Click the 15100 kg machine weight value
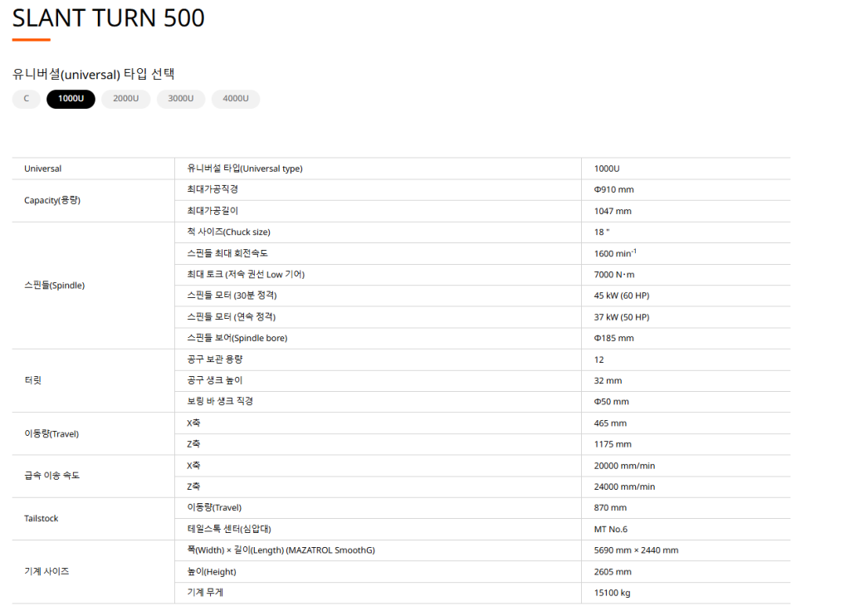 click(612, 593)
